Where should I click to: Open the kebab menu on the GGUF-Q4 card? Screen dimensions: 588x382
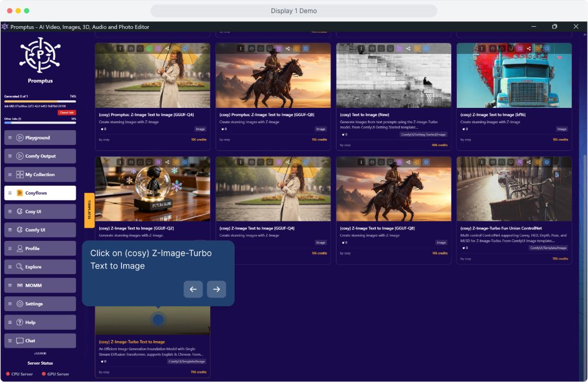click(120, 48)
